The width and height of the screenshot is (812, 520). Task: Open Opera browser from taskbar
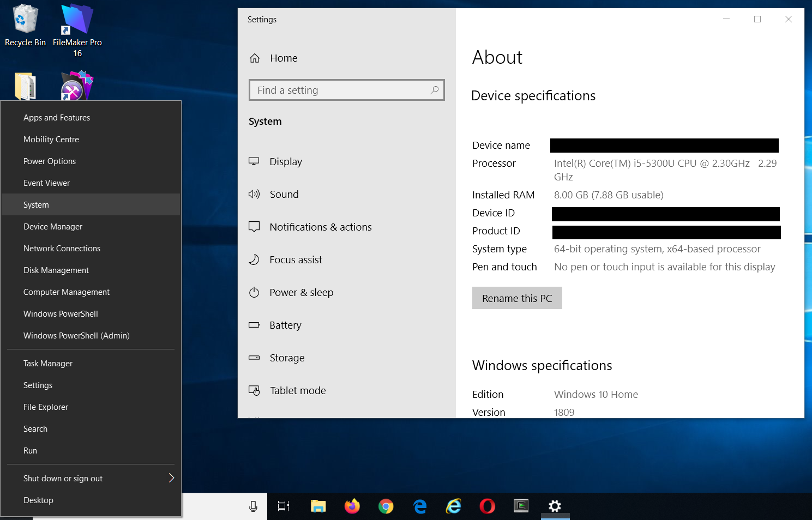pyautogui.click(x=488, y=506)
